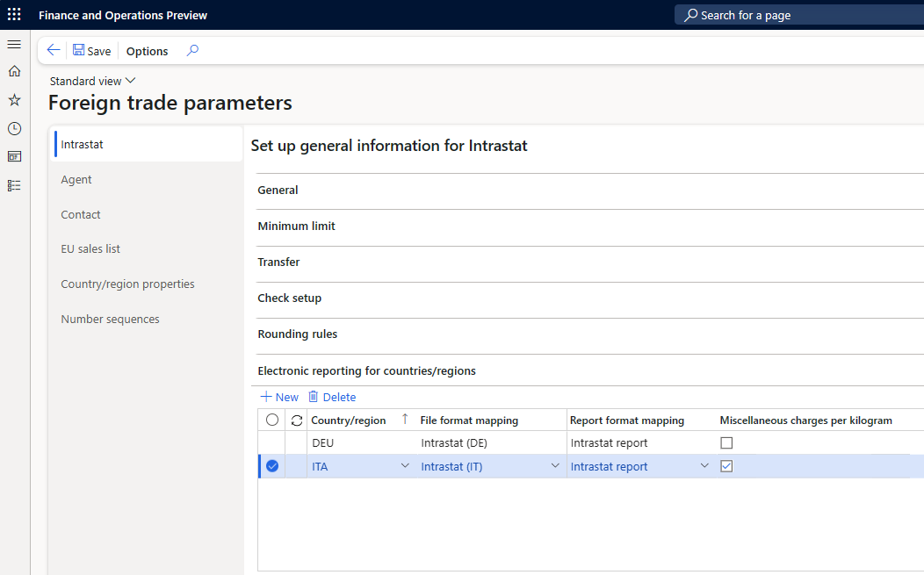Click the back arrow icon
Screen dimensions: 924x575
pos(53,50)
